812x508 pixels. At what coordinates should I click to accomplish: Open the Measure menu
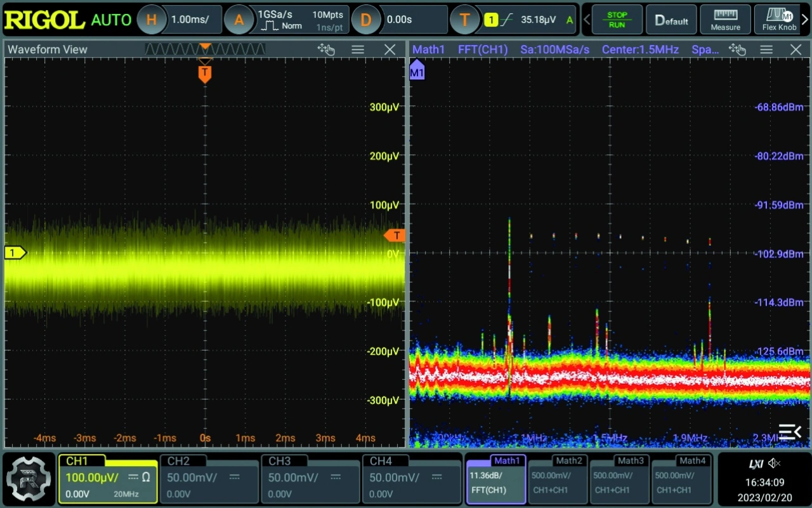(725, 20)
